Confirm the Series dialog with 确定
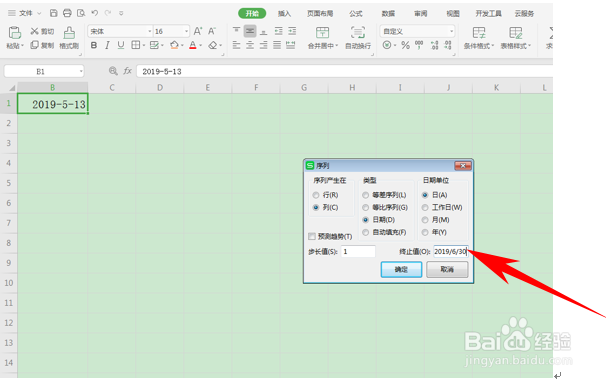Viewport: 606px width, 381px height. [x=401, y=269]
